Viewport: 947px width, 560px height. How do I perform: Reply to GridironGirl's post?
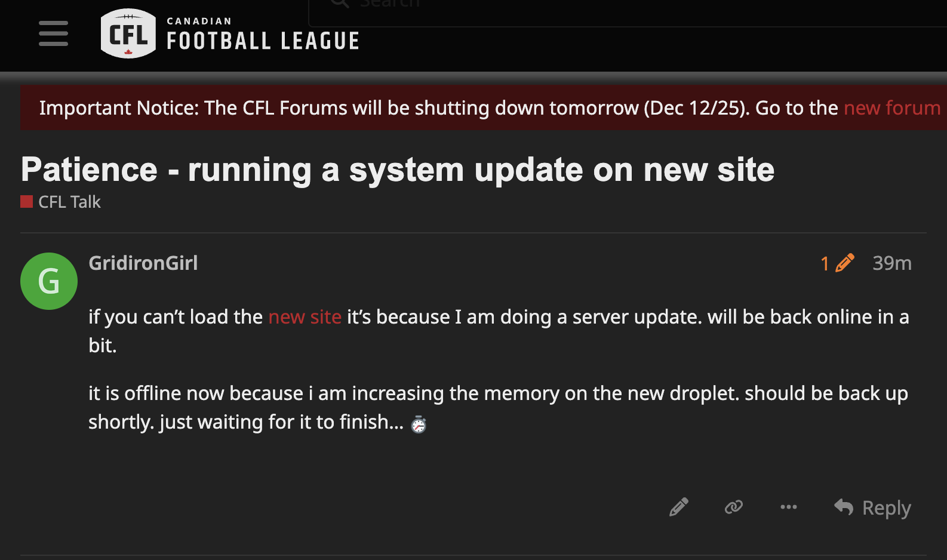coord(873,507)
